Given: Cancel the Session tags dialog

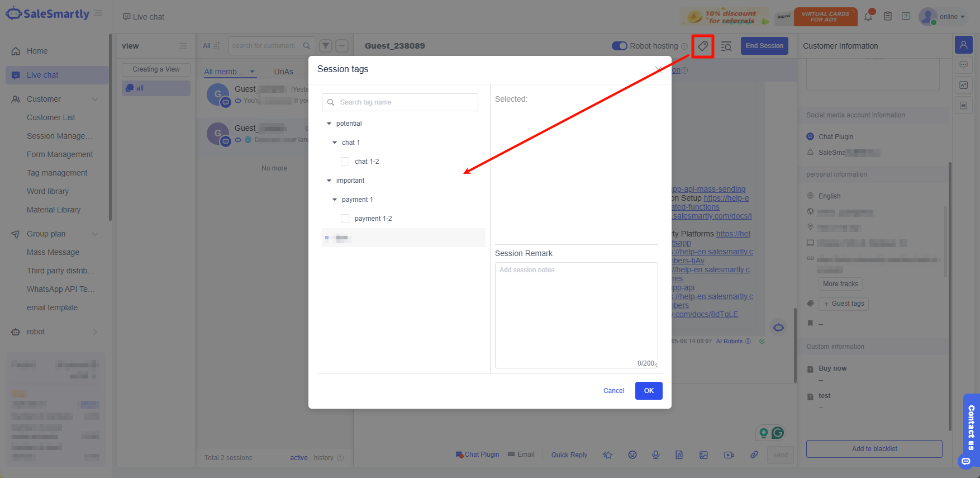Looking at the screenshot, I should 613,391.
